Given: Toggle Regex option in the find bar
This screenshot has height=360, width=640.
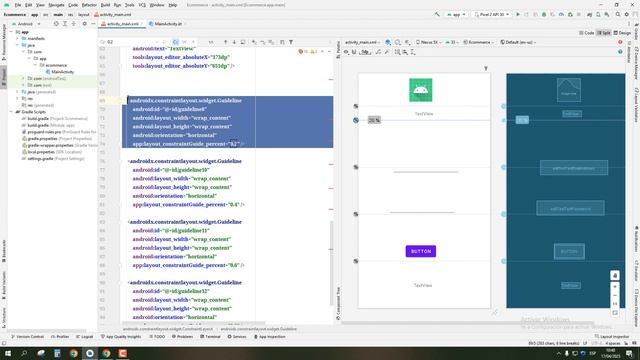Looking at the screenshot, I should click(x=193, y=42).
